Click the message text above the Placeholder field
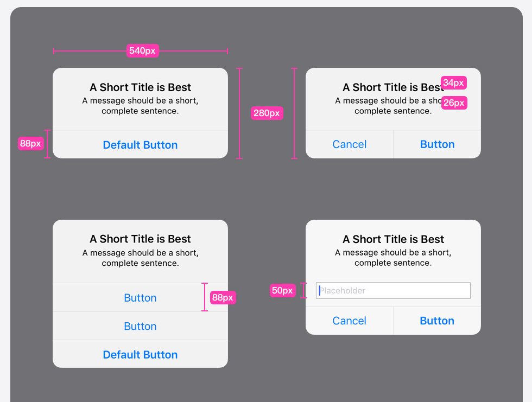This screenshot has height=402, width=532. 393,258
